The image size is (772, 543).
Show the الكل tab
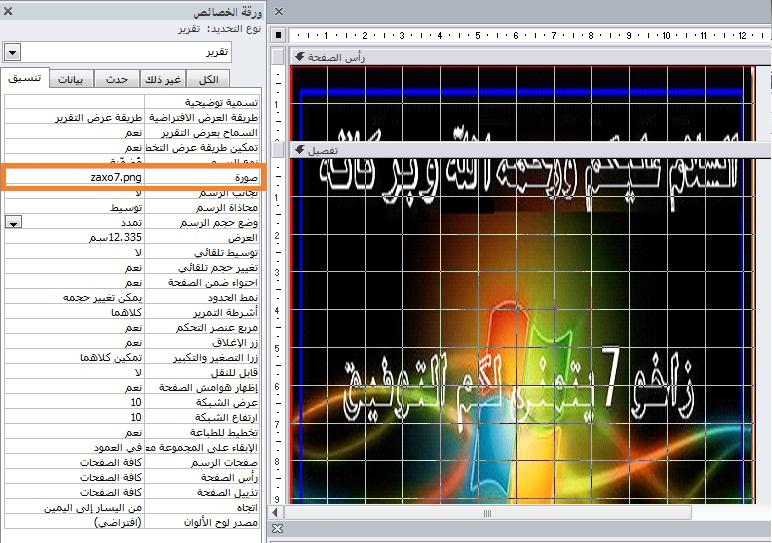click(x=210, y=80)
